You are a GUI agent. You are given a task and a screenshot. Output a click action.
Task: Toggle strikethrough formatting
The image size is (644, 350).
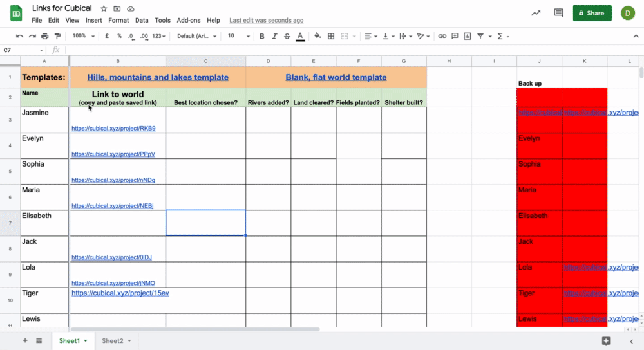[x=287, y=36]
